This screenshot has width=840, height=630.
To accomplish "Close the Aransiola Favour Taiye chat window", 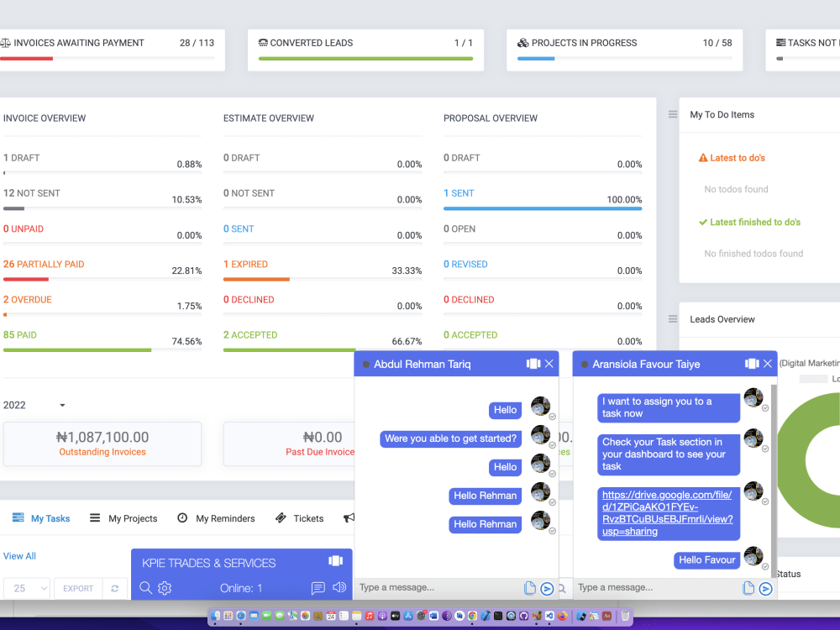I will [x=768, y=364].
